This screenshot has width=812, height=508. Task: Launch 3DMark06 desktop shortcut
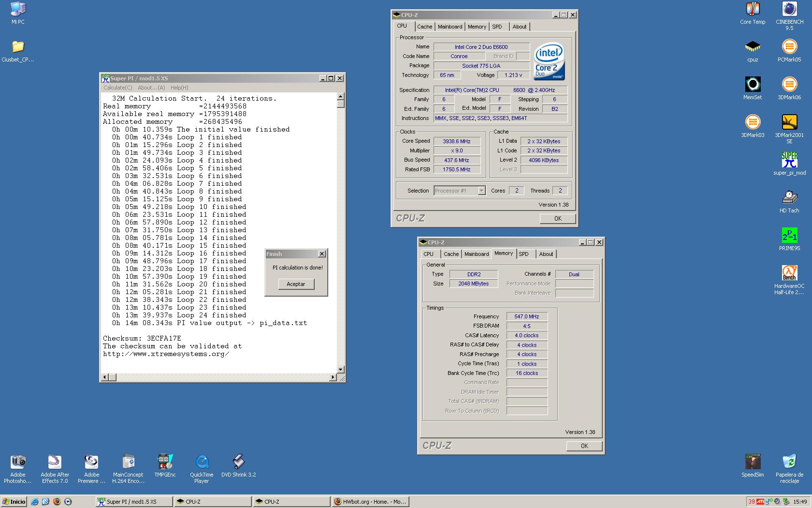click(789, 89)
